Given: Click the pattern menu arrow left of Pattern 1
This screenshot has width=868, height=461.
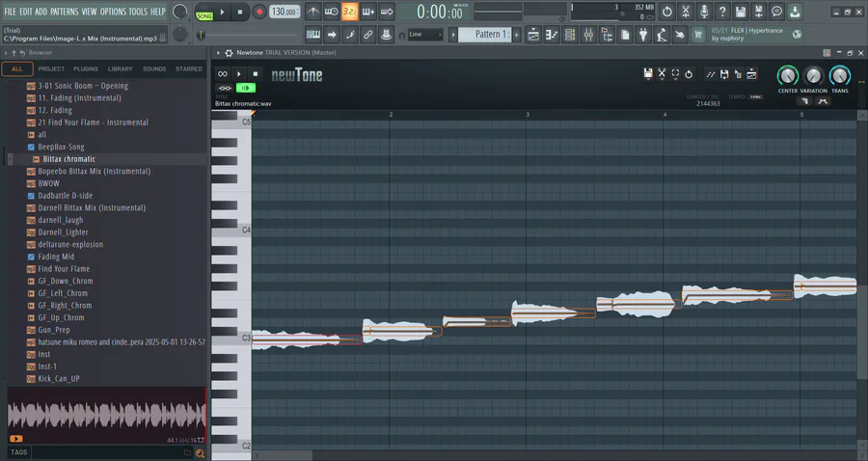Looking at the screenshot, I should (x=453, y=35).
